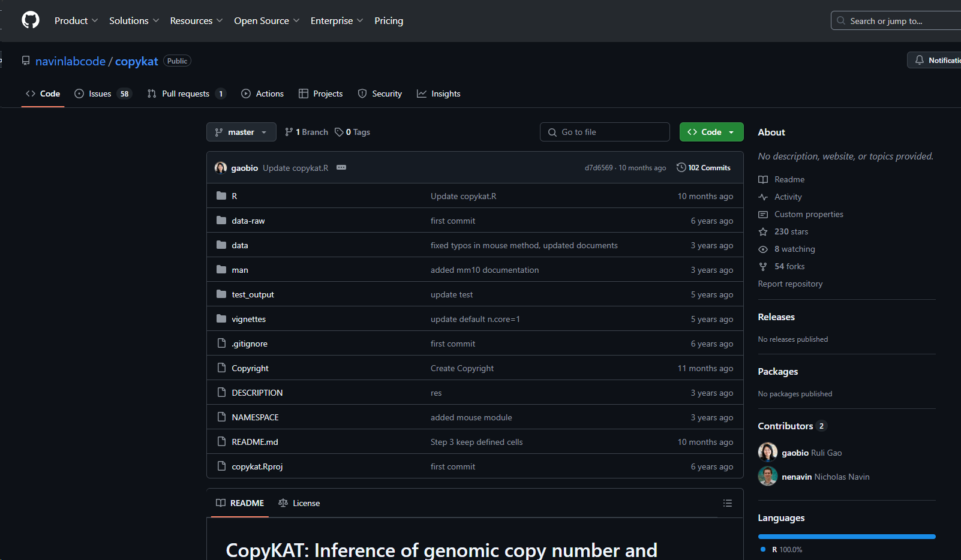This screenshot has height=560, width=961.
Task: Open the master branch selector dropdown
Action: 241,132
